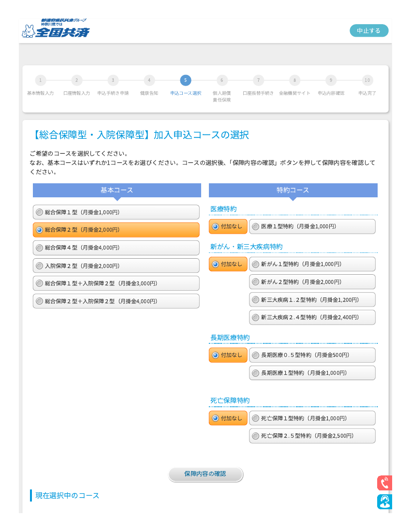The height and width of the screenshot is (532, 411).
Task: Choose 長期医療0.5型特約 (月掛金500円)
Action: [x=312, y=355]
